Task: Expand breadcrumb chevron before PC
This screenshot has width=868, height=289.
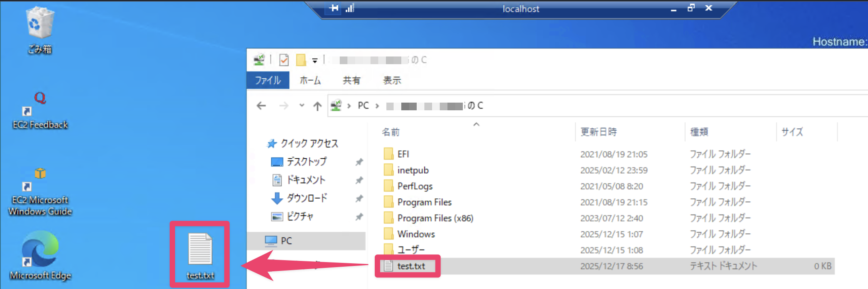Action: tap(349, 106)
